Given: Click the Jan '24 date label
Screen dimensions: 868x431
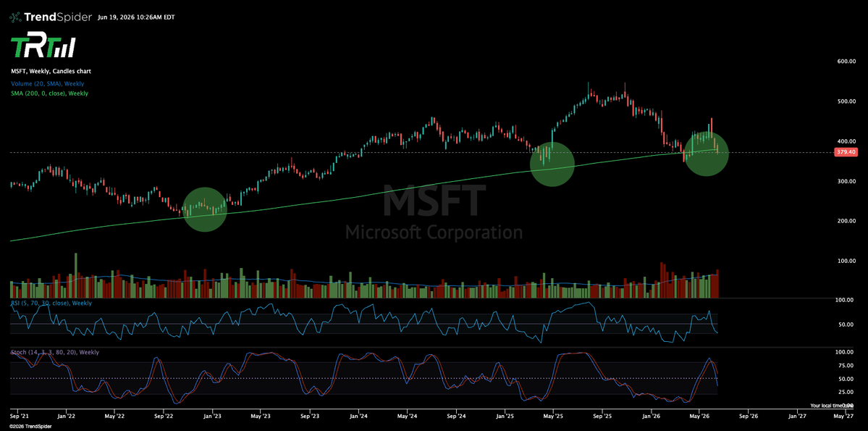Looking at the screenshot, I should point(359,415).
